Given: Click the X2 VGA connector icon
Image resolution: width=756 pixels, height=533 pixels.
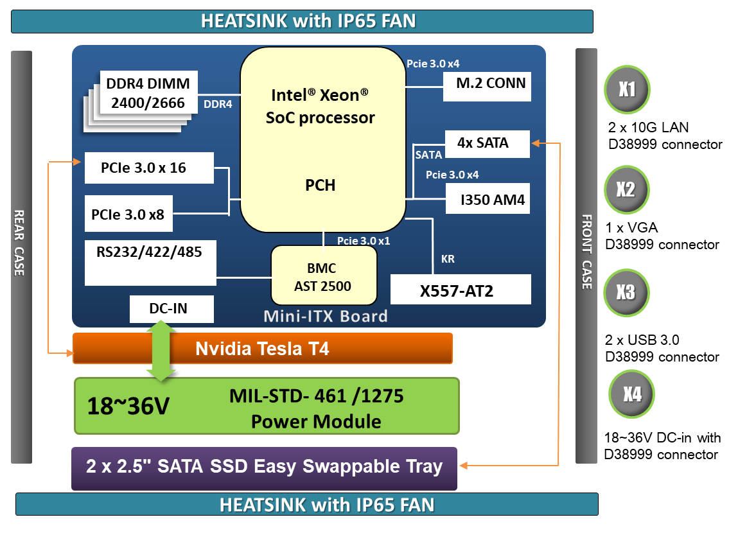Looking at the screenshot, I should point(626,190).
